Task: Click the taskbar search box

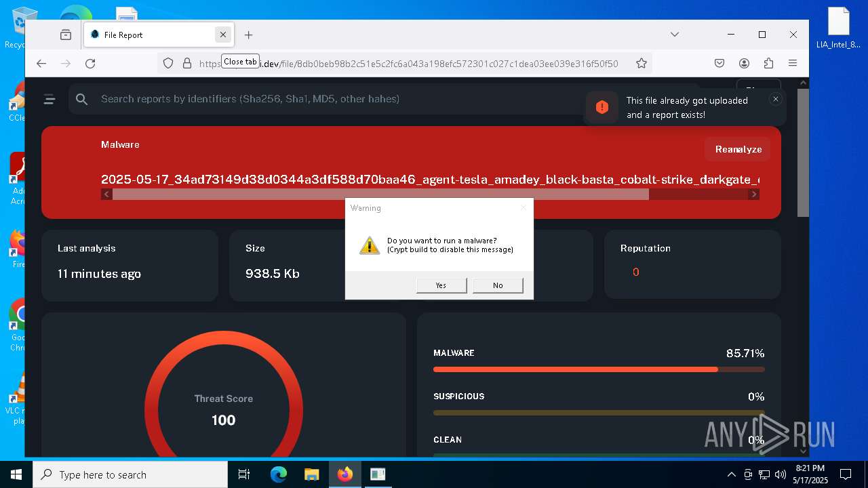Action: 130,474
